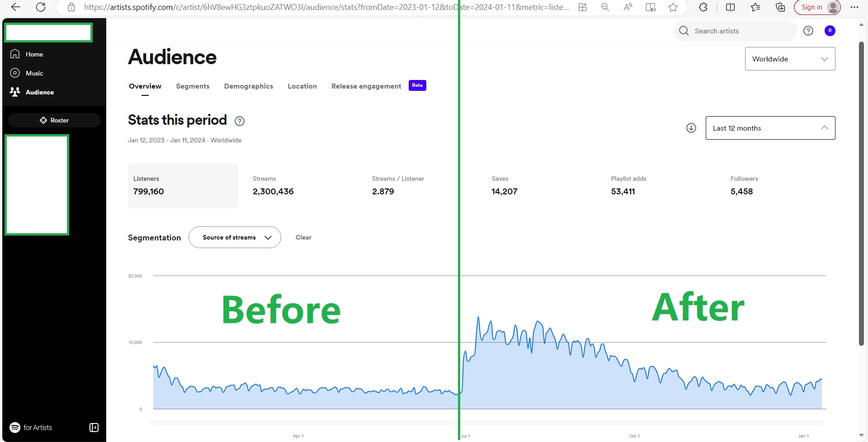868x442 pixels.
Task: Click the chart timeline scrollbar
Action: click(487, 423)
